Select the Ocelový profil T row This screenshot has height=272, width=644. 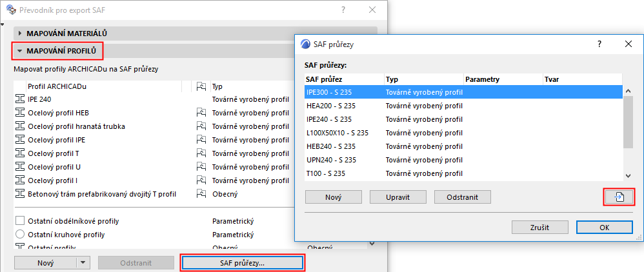(x=154, y=153)
